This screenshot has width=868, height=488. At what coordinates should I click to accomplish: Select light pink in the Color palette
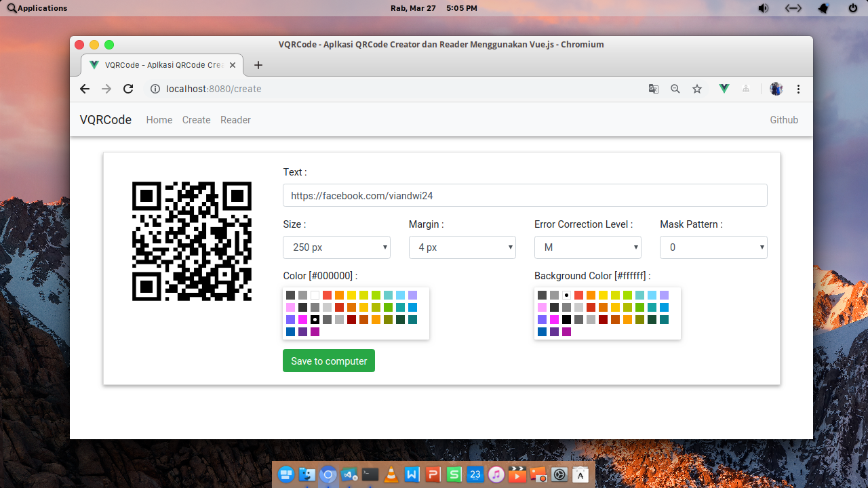pyautogui.click(x=290, y=307)
